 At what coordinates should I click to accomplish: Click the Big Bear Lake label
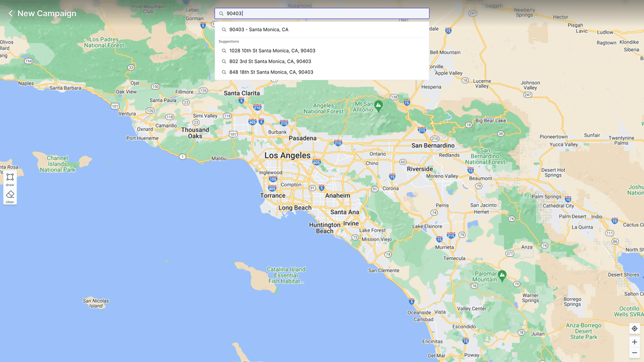[x=491, y=121]
